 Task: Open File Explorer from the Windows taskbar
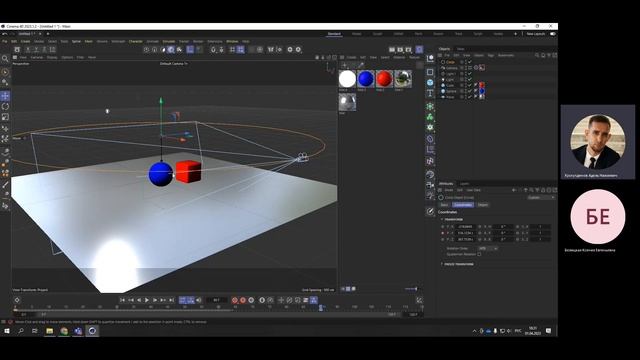click(x=50, y=331)
